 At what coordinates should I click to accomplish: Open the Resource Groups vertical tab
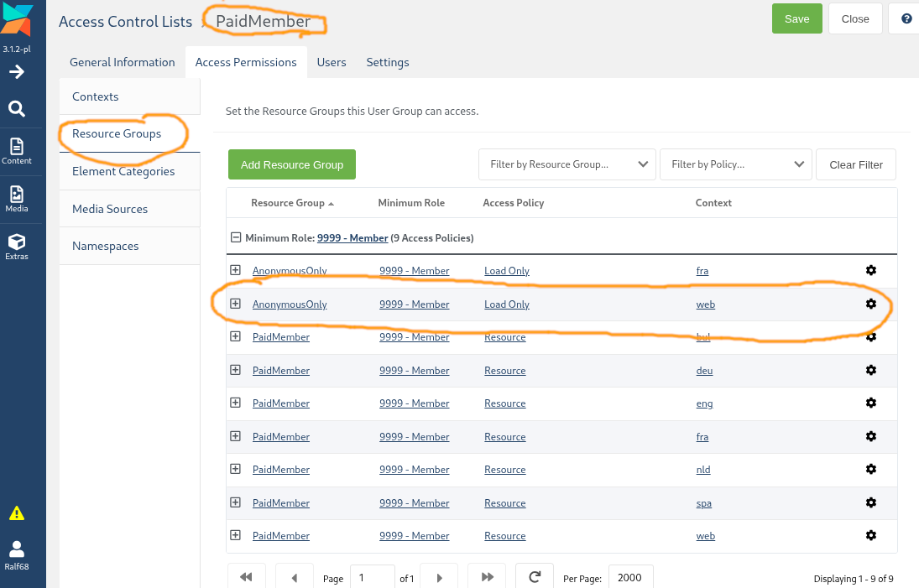point(129,133)
